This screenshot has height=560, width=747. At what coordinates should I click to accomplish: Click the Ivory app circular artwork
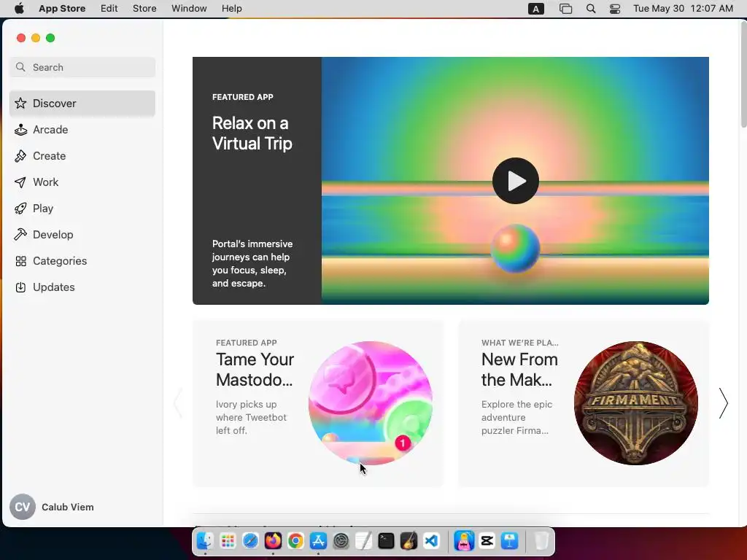[x=371, y=402]
